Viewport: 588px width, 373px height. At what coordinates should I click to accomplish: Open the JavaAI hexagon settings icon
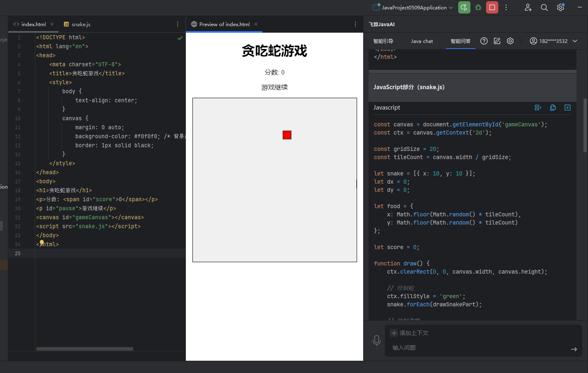coord(510,41)
